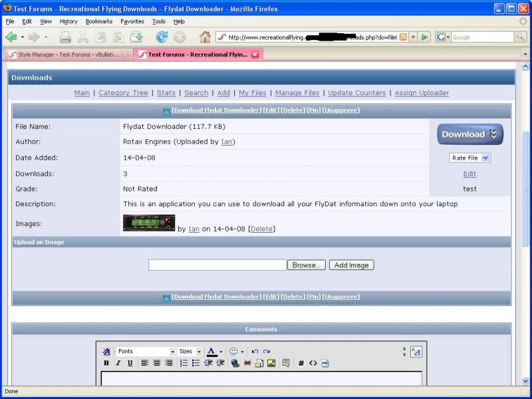Image resolution: width=532 pixels, height=399 pixels.
Task: Click the Update Counters link
Action: [357, 93]
